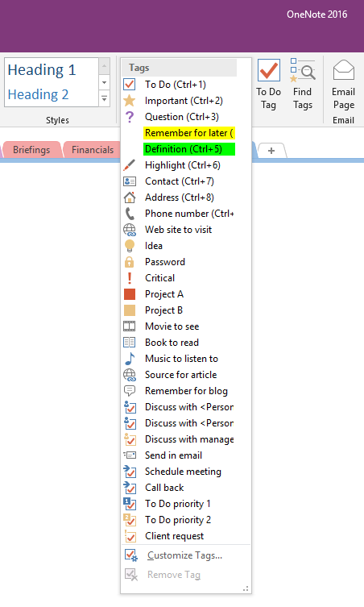Click the Send in email envelope icon

coord(129,455)
